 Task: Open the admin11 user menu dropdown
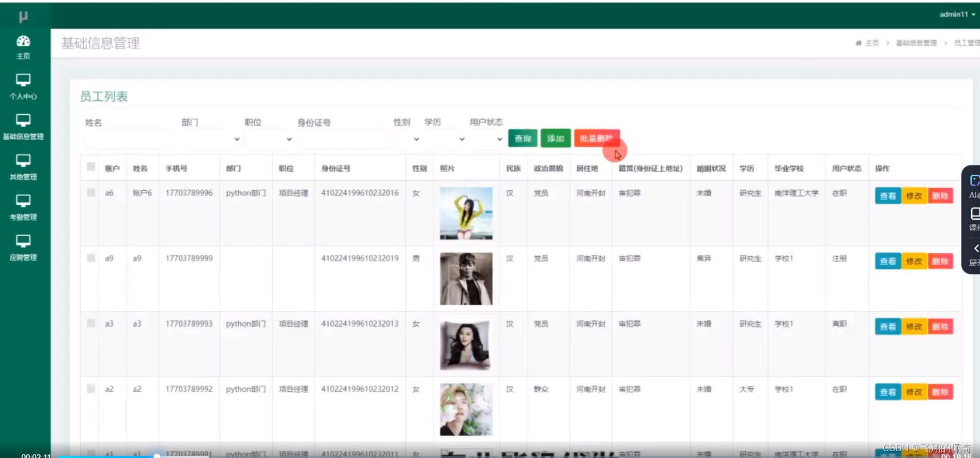tap(957, 14)
